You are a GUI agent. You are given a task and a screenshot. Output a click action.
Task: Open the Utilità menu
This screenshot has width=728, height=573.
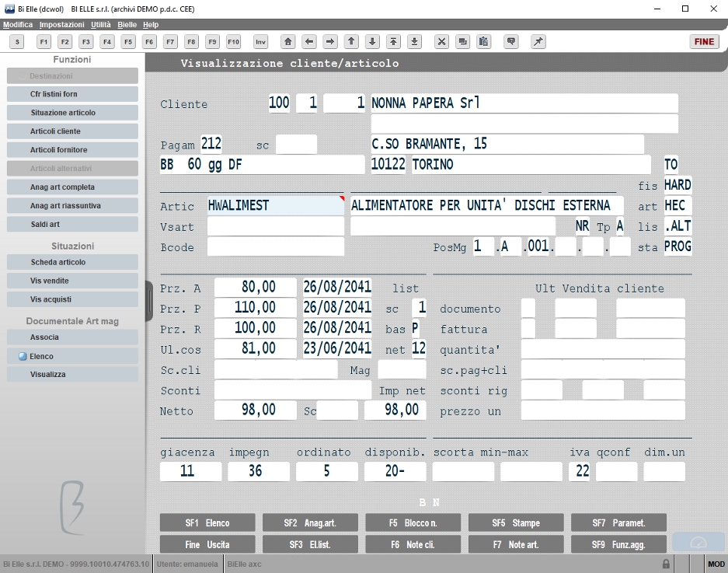coord(101,25)
